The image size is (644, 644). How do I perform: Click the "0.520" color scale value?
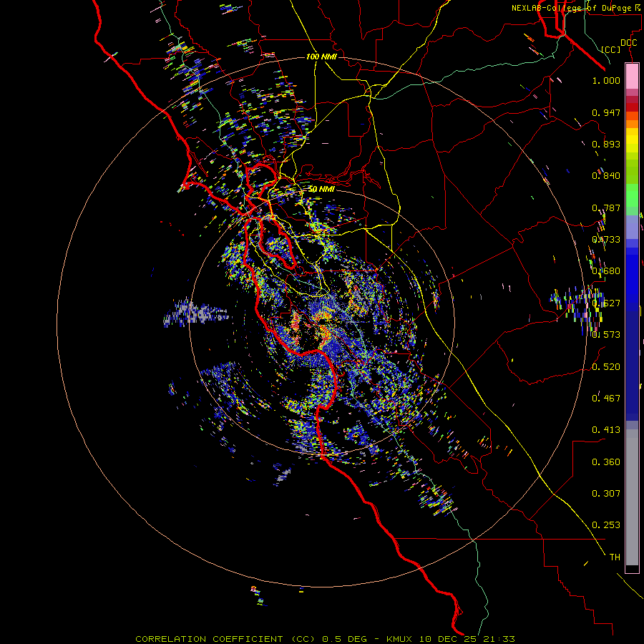pyautogui.click(x=606, y=366)
